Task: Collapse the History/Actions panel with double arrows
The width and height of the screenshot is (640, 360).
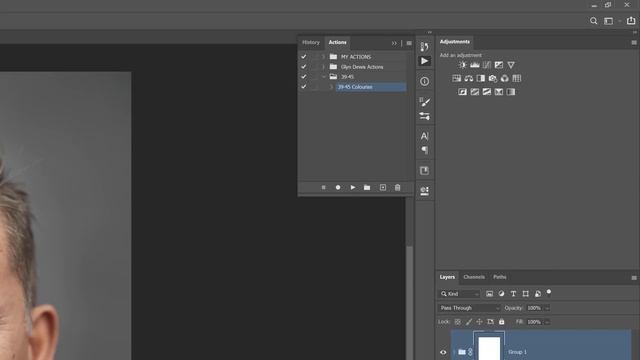Action: [394, 43]
